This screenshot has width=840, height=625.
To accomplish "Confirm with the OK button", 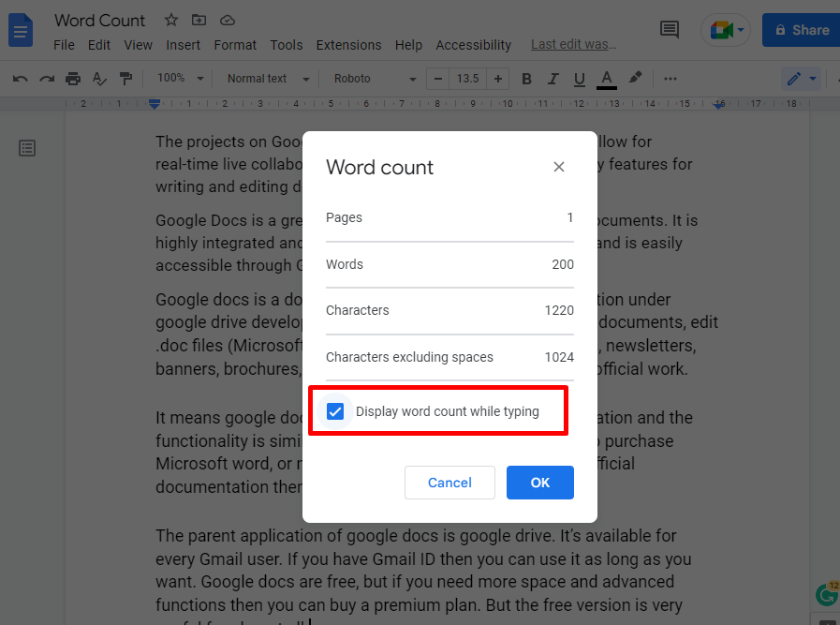I will (x=540, y=483).
